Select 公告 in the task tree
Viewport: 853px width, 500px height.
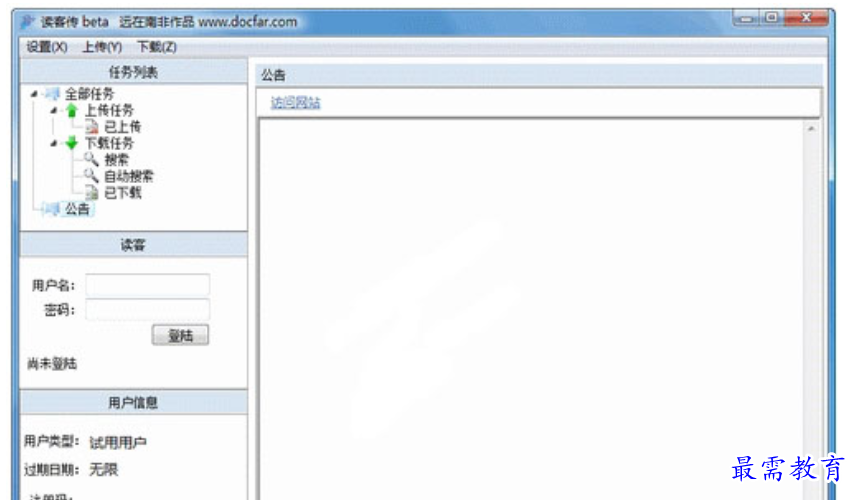pyautogui.click(x=77, y=209)
